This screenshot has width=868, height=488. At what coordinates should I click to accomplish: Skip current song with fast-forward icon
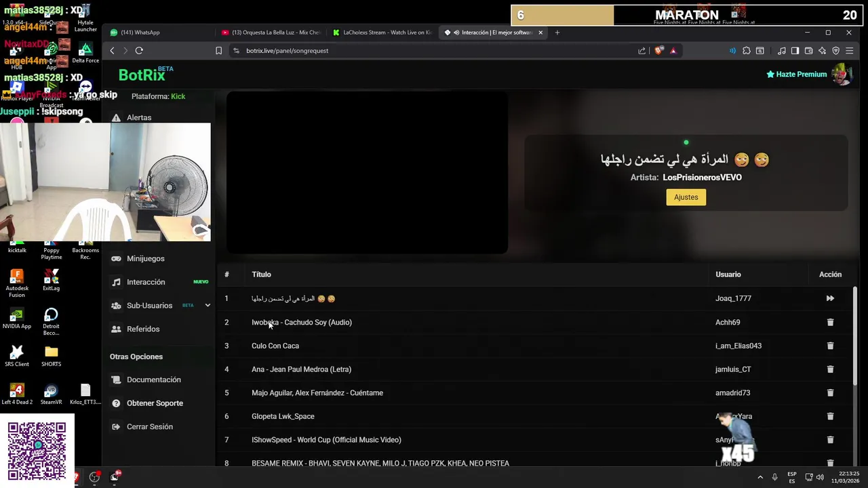(x=830, y=298)
